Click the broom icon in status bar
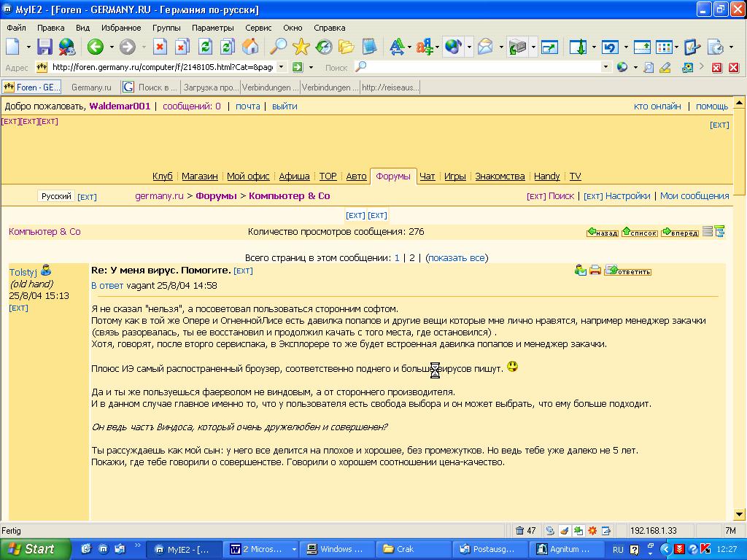Viewport: 747px width, 560px height. click(564, 531)
